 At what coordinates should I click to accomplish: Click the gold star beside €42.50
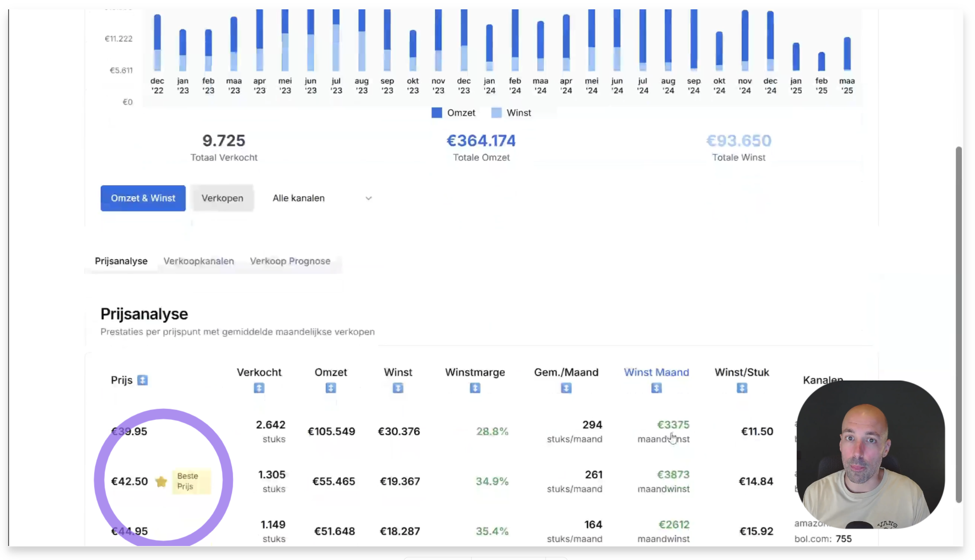click(x=161, y=481)
